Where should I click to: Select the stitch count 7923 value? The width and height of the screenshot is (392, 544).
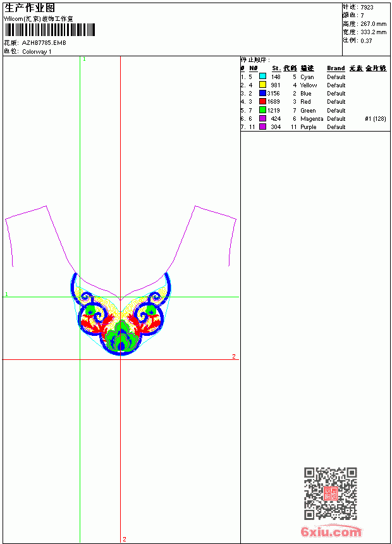(x=367, y=8)
